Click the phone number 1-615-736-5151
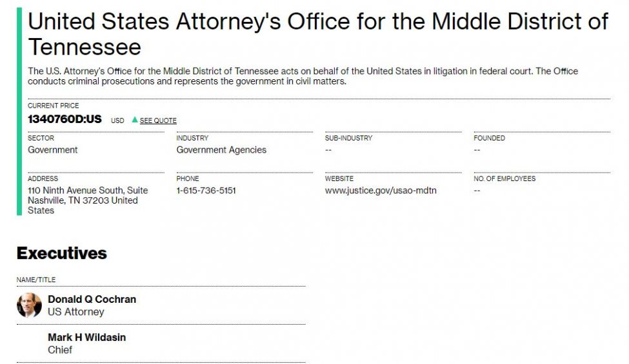 tap(206, 191)
